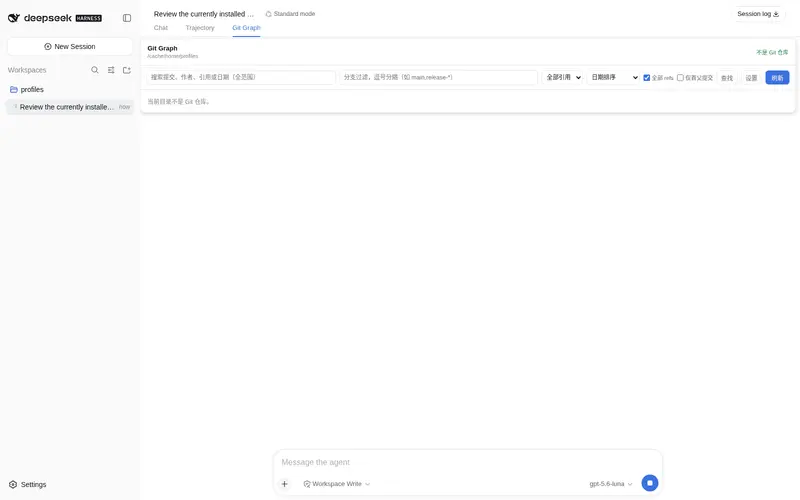
Task: Click the Git Graph panel heading
Action: click(162, 48)
